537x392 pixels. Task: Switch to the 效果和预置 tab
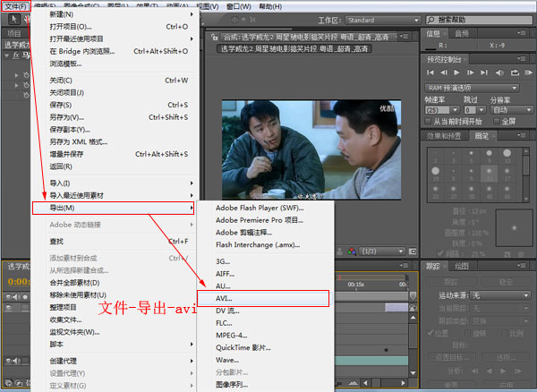(x=444, y=136)
